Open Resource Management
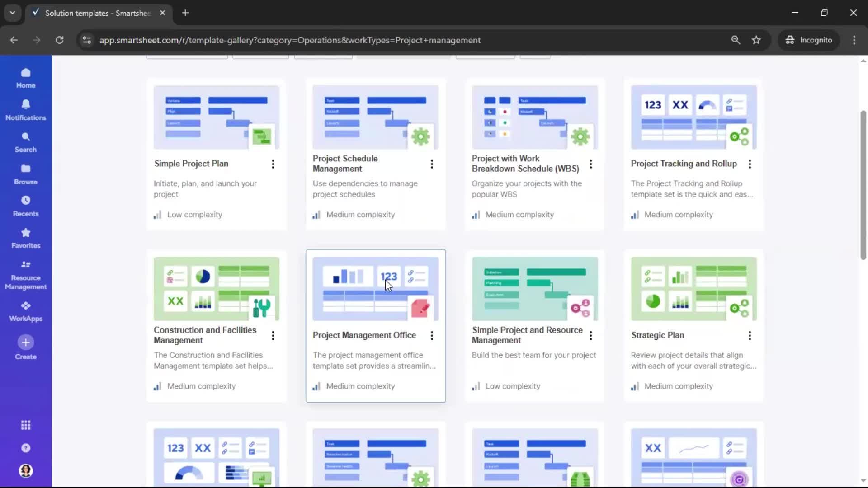The width and height of the screenshot is (868, 488). (25, 273)
